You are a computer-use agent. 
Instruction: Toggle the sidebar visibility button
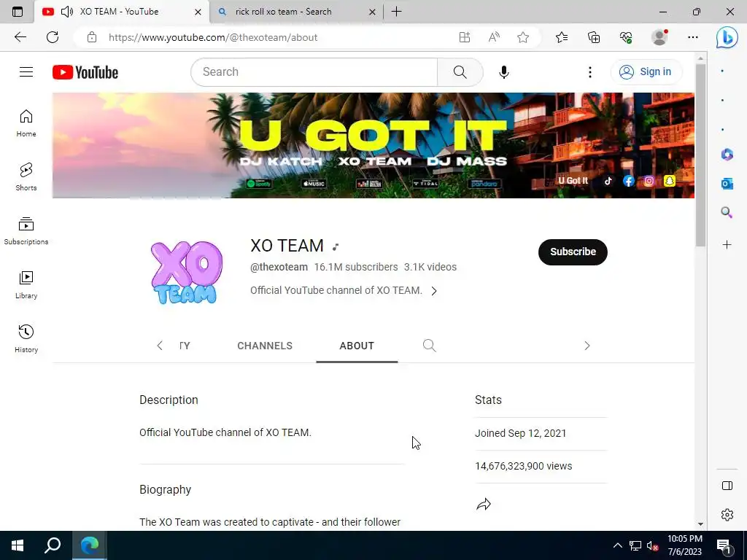(x=727, y=486)
